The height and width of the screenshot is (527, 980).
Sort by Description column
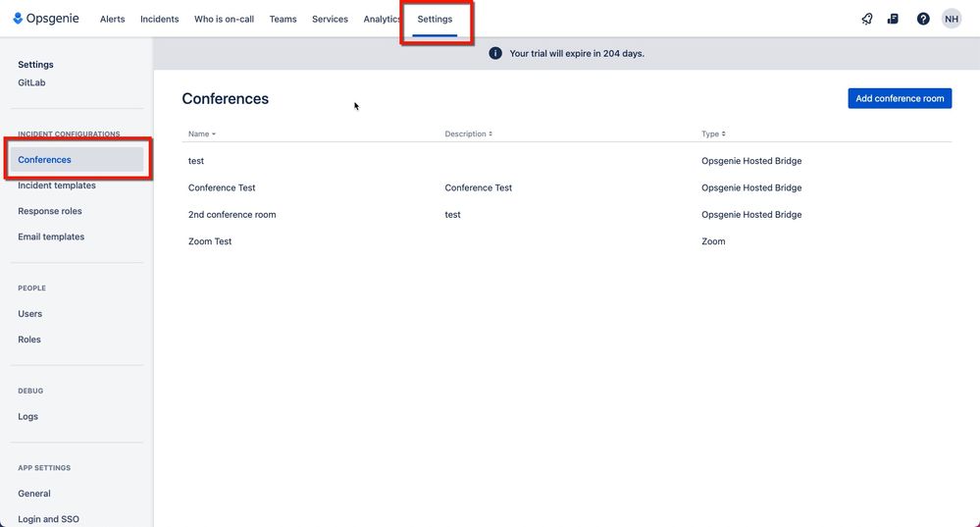click(x=468, y=133)
